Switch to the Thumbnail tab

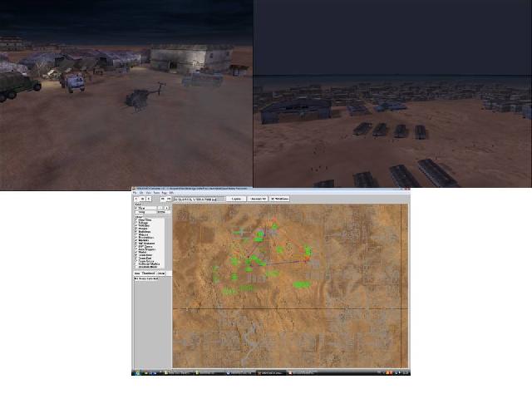(x=148, y=273)
